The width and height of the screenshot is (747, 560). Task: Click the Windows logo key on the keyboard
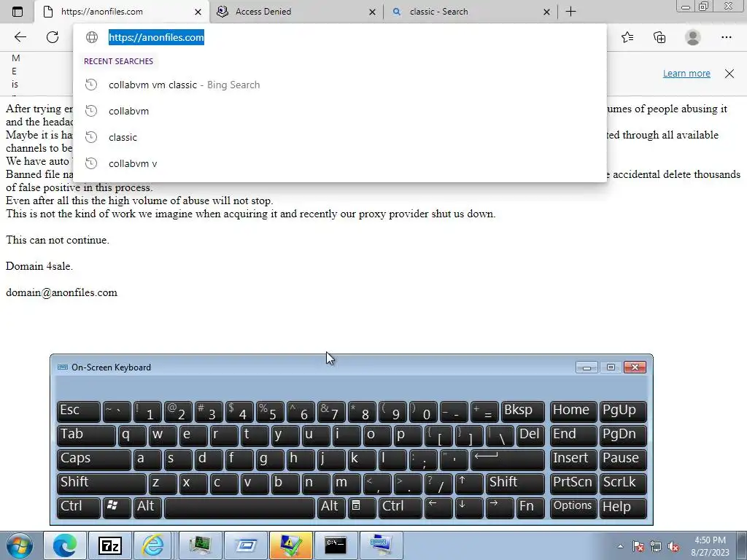click(x=116, y=507)
